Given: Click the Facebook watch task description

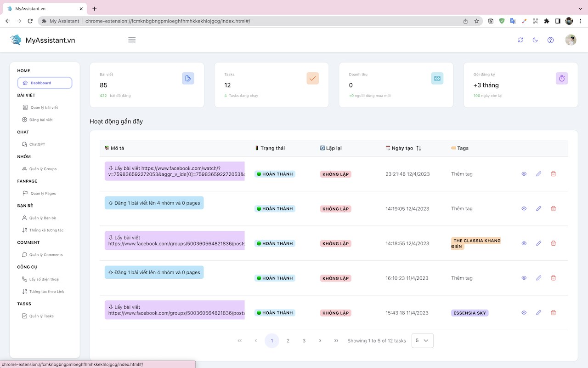Looking at the screenshot, I should (175, 171).
